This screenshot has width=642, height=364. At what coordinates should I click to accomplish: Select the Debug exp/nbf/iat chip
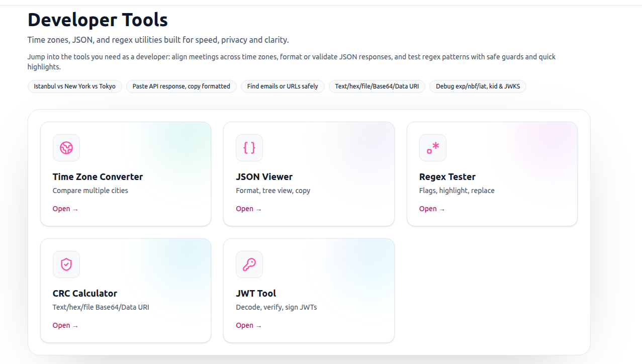click(x=478, y=86)
